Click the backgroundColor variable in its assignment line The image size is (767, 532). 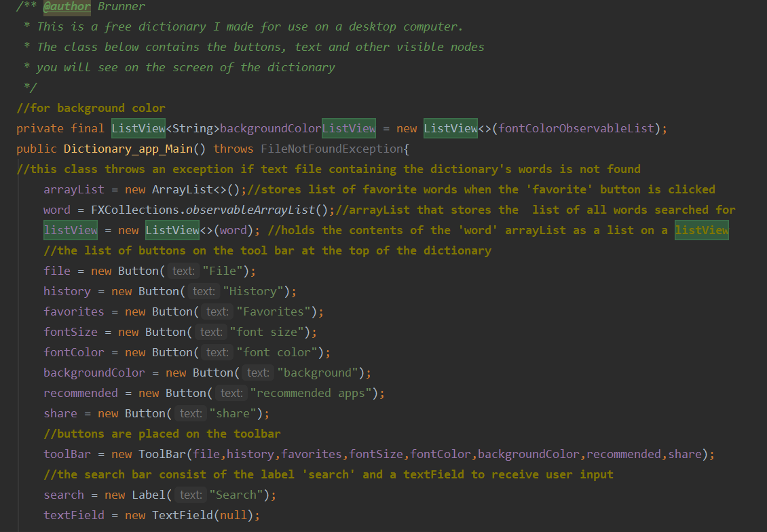click(x=94, y=373)
